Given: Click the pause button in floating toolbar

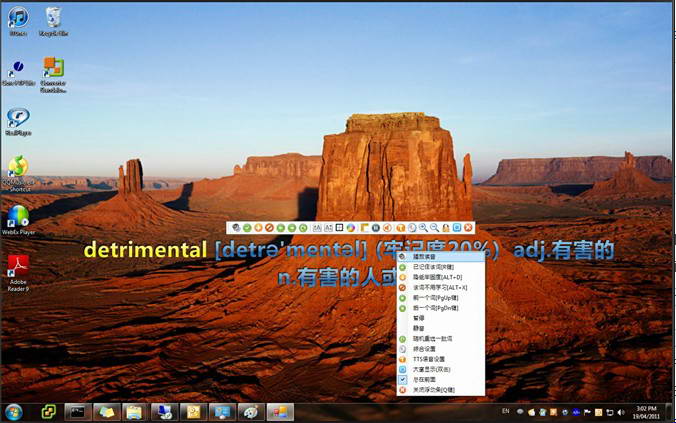Looking at the screenshot, I should (x=376, y=228).
